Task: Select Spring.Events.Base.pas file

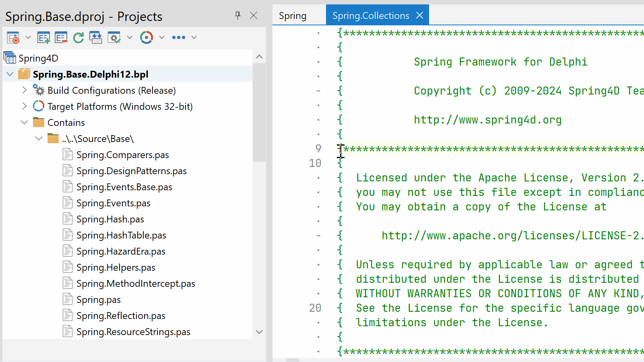Action: [124, 187]
